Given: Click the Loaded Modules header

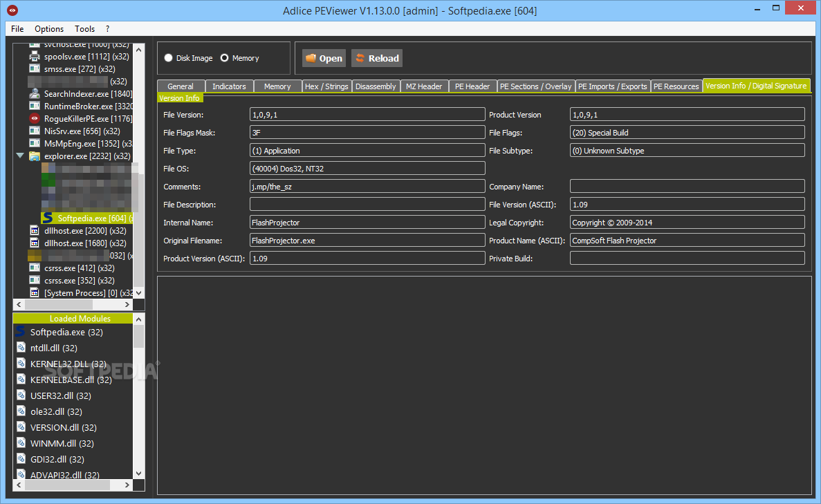Looking at the screenshot, I should coord(73,318).
